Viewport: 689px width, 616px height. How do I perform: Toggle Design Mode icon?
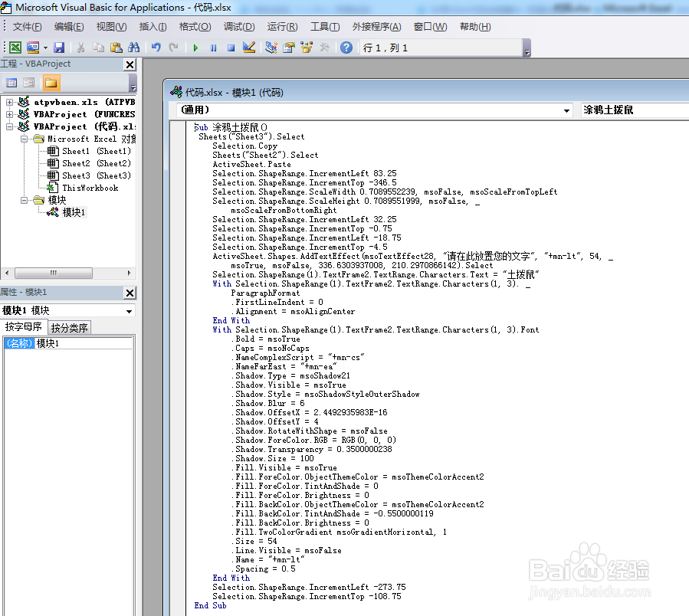point(249,48)
